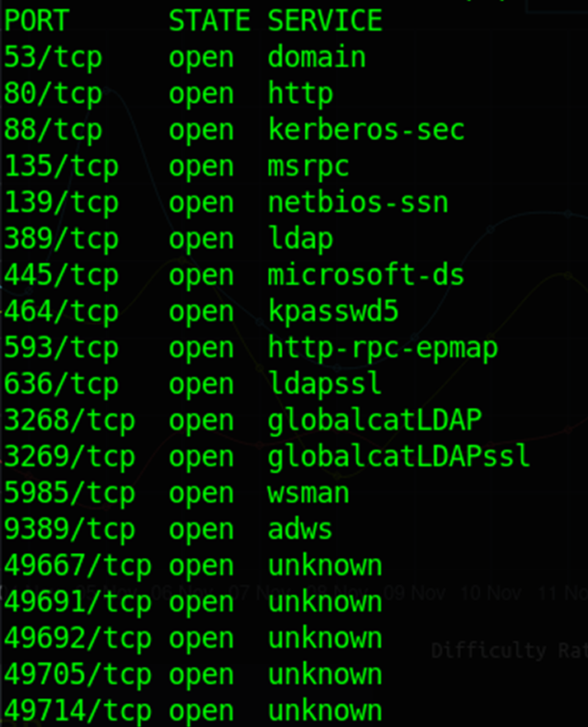Image resolution: width=588 pixels, height=727 pixels.
Task: Click the wsman service text
Action: (308, 493)
